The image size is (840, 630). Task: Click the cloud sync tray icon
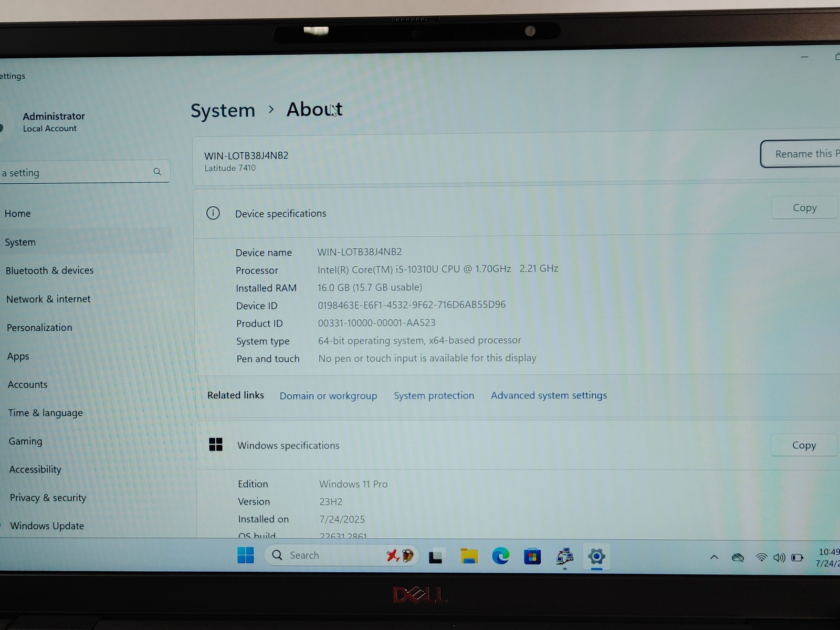738,558
